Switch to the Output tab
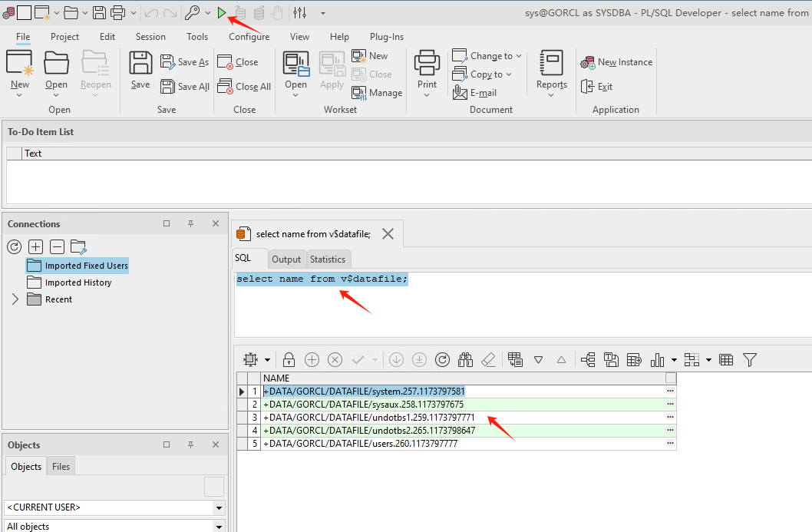The height and width of the screenshot is (532, 812). [x=286, y=259]
